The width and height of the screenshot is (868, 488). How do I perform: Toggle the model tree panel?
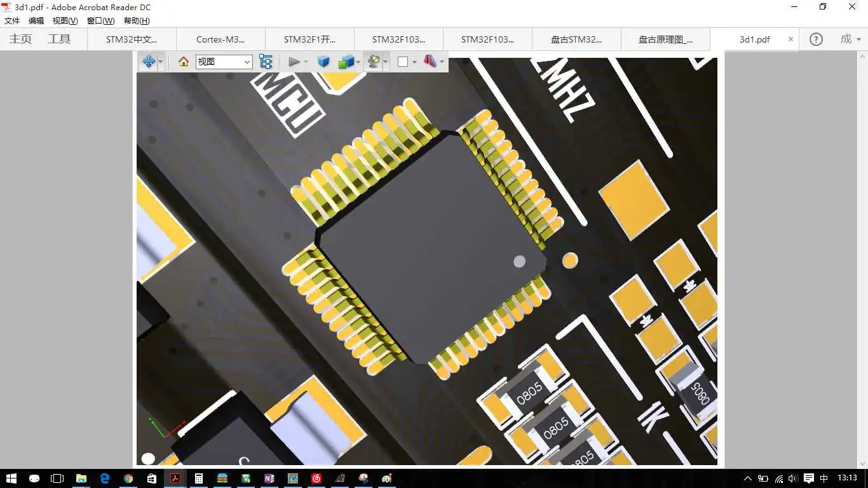point(266,62)
